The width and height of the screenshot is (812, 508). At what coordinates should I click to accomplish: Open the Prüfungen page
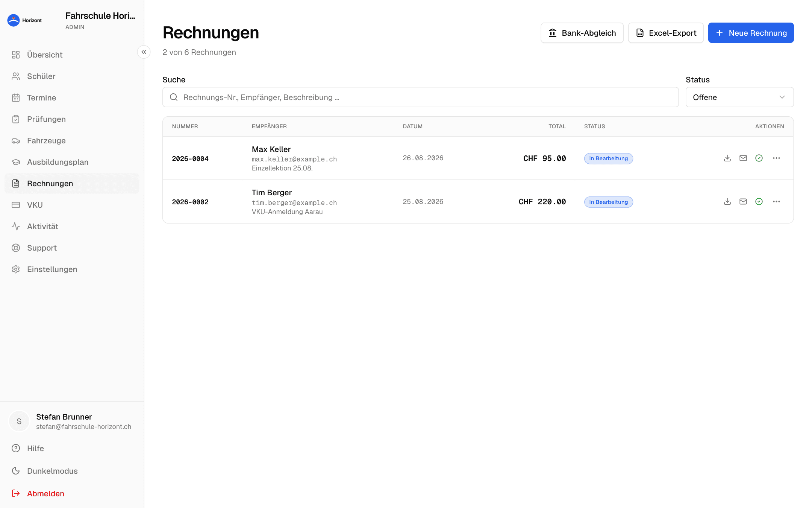(x=72, y=119)
